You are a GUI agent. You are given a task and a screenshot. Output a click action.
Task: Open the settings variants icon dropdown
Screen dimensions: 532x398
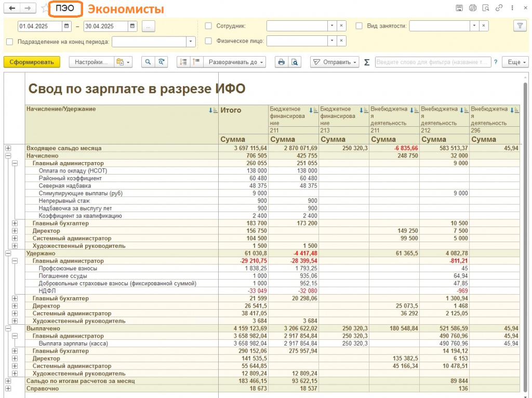(x=123, y=62)
